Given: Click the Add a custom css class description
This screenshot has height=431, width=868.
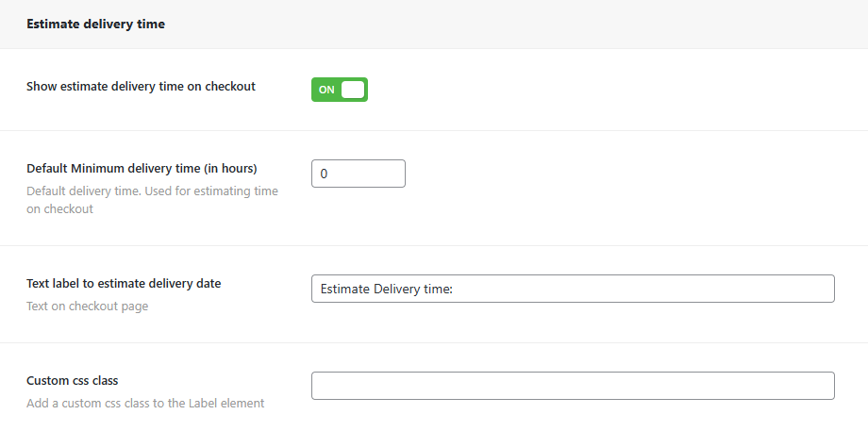Looking at the screenshot, I should coord(145,403).
